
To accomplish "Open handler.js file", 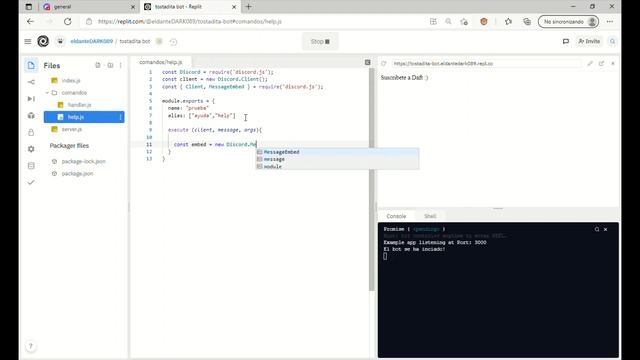I will click(79, 105).
